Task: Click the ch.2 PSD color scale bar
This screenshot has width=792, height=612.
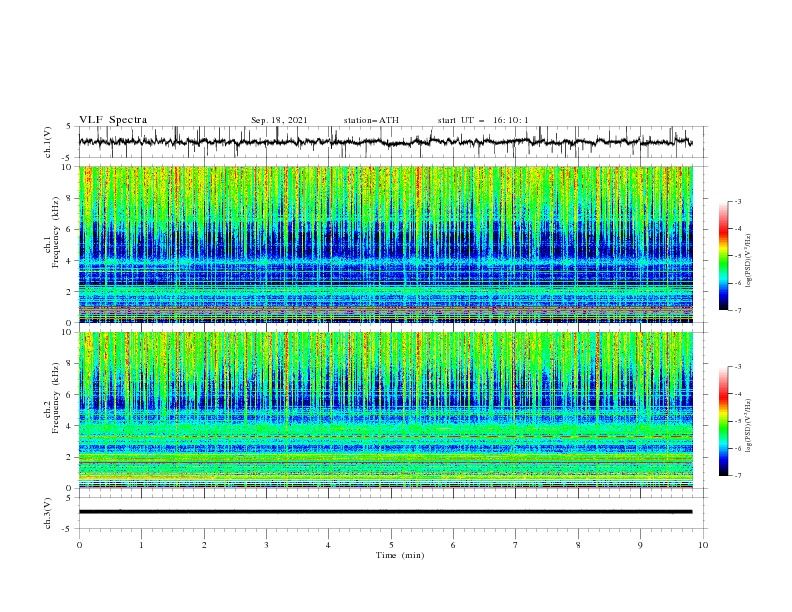Action: 723,421
